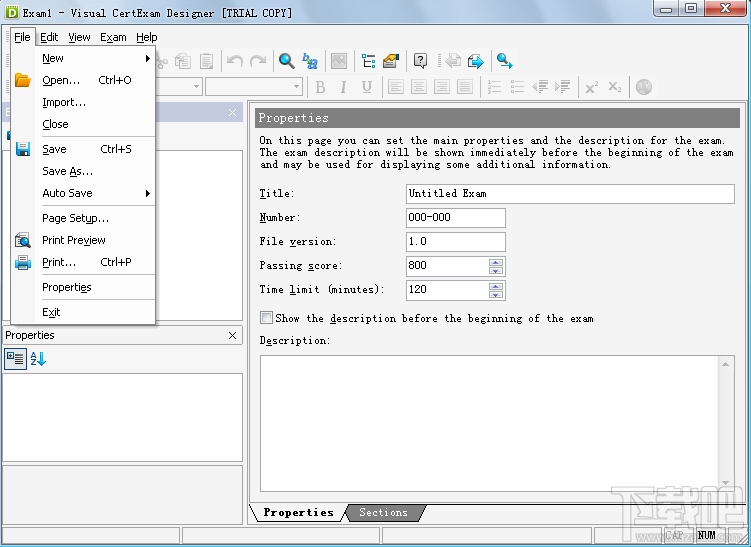The width and height of the screenshot is (751, 547).
Task: Increase the time limit value
Action: pos(496,286)
